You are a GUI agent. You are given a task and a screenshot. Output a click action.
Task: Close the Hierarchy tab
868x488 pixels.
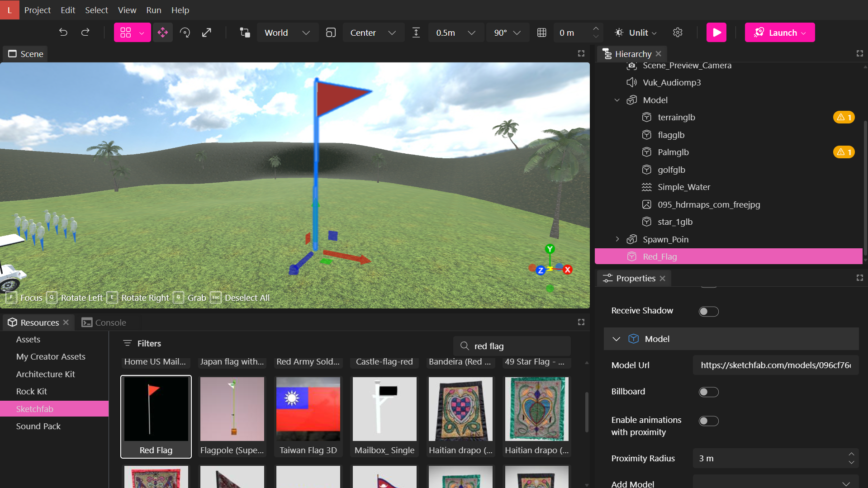pyautogui.click(x=659, y=54)
